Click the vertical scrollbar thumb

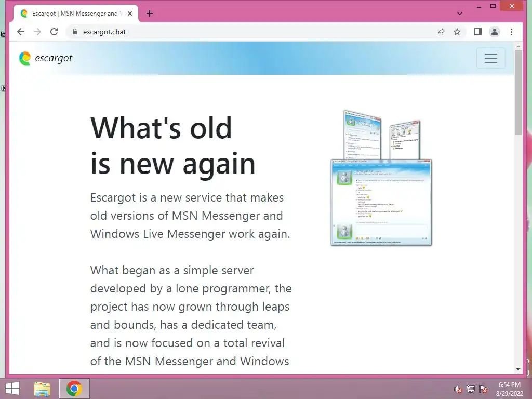pyautogui.click(x=518, y=92)
